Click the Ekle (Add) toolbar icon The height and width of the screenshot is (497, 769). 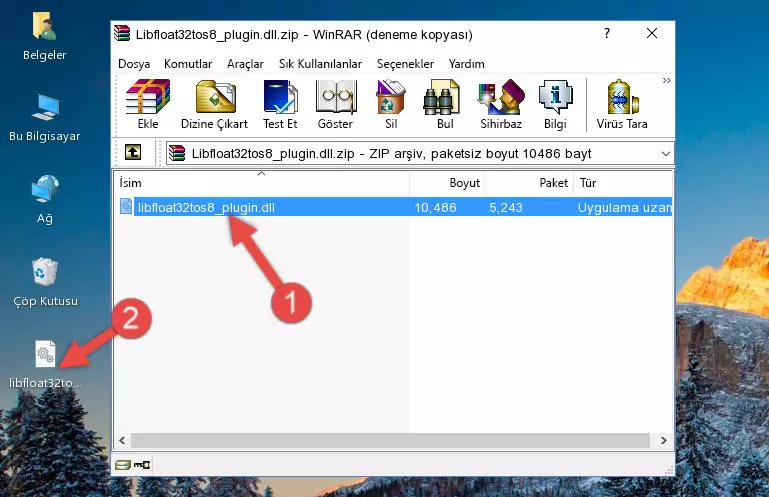click(148, 105)
